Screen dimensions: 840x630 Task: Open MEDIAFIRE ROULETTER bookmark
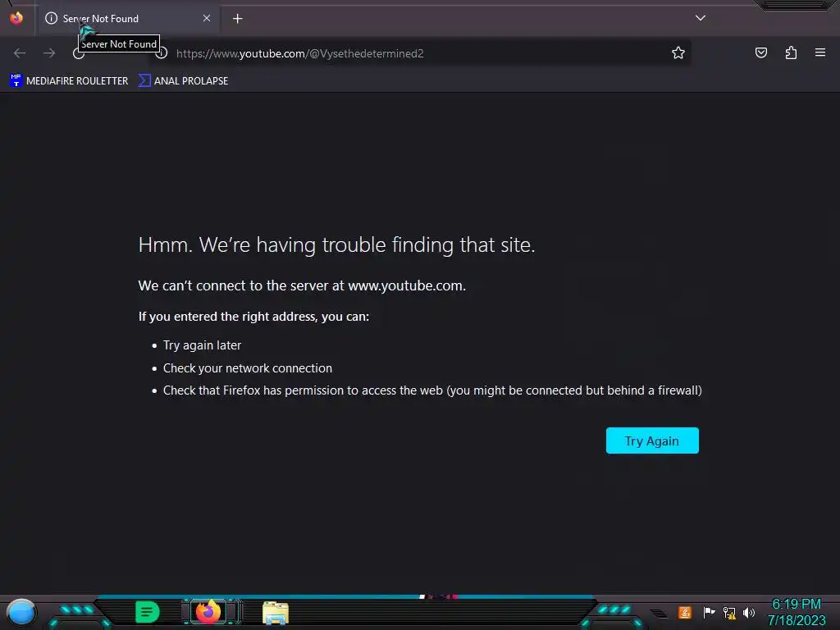(x=69, y=81)
